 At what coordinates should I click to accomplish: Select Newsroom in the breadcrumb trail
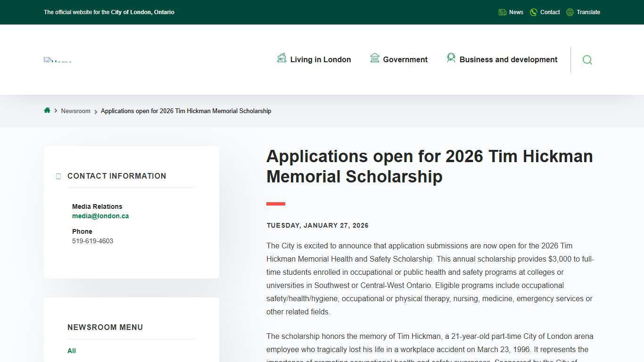[75, 111]
